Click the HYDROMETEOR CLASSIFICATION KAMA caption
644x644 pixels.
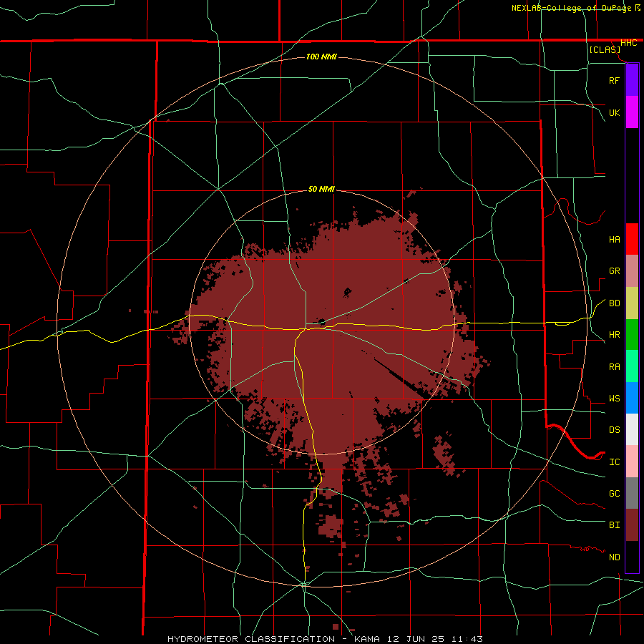[x=325, y=639]
